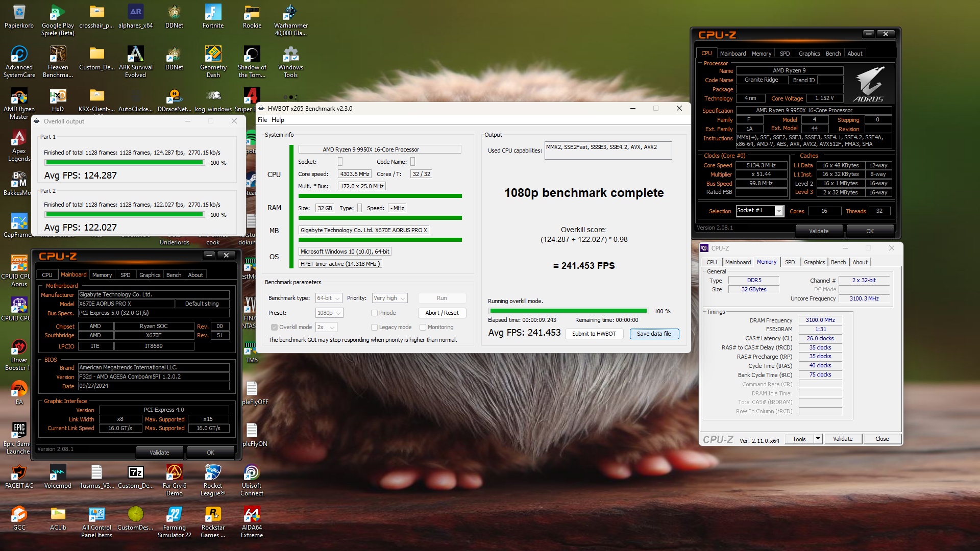Screen dimensions: 980x551
Task: Expand Benchmark type 64-bit dropdown
Action: pyautogui.click(x=328, y=298)
